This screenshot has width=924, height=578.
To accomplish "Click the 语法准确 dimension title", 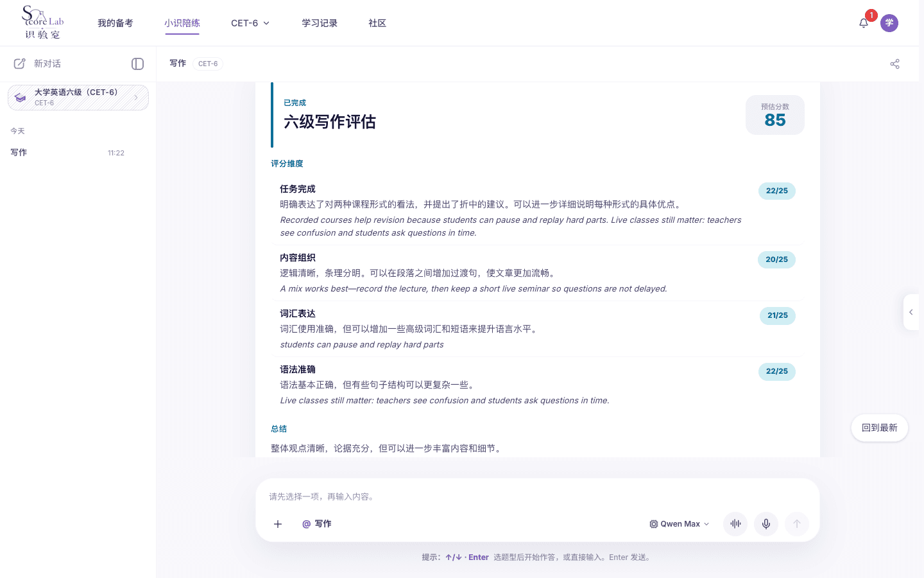I will pos(298,369).
